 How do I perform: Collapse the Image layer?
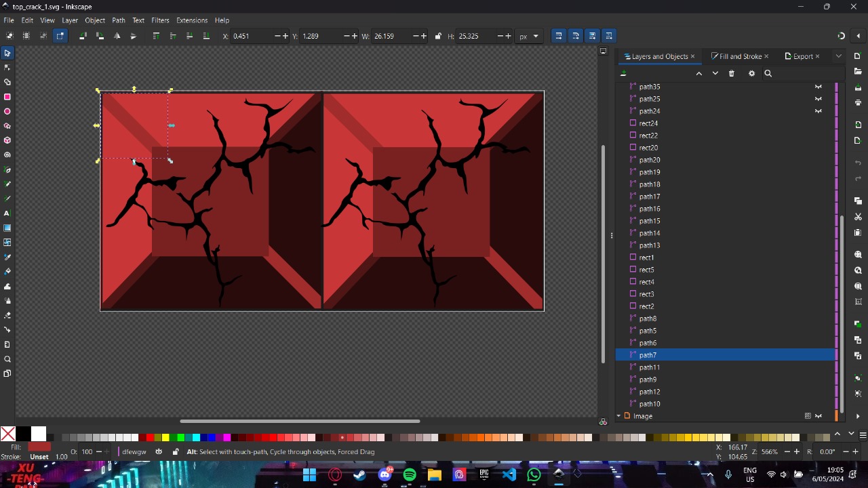pos(619,416)
